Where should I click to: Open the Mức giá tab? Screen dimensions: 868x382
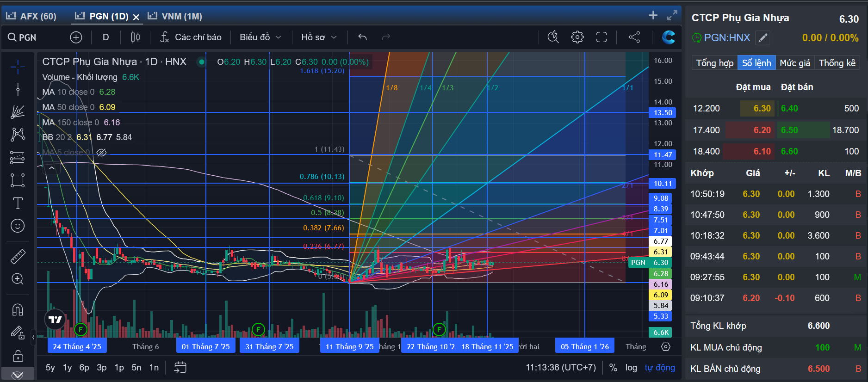click(x=795, y=63)
